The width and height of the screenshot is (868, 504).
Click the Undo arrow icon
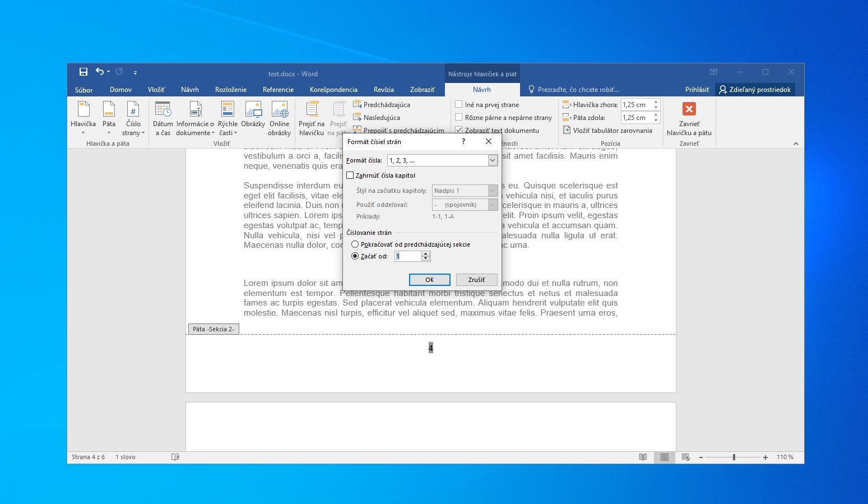click(99, 72)
